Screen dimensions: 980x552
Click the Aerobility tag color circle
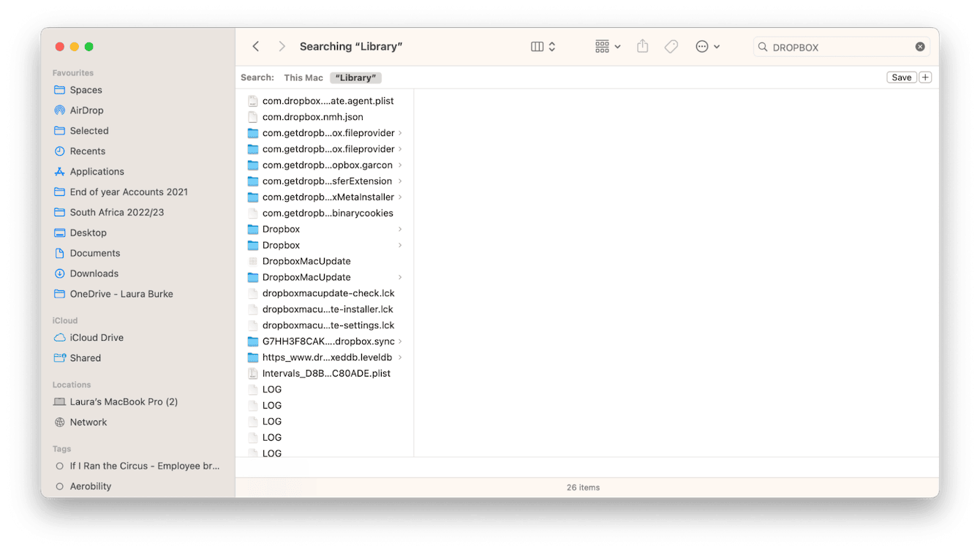[59, 485]
